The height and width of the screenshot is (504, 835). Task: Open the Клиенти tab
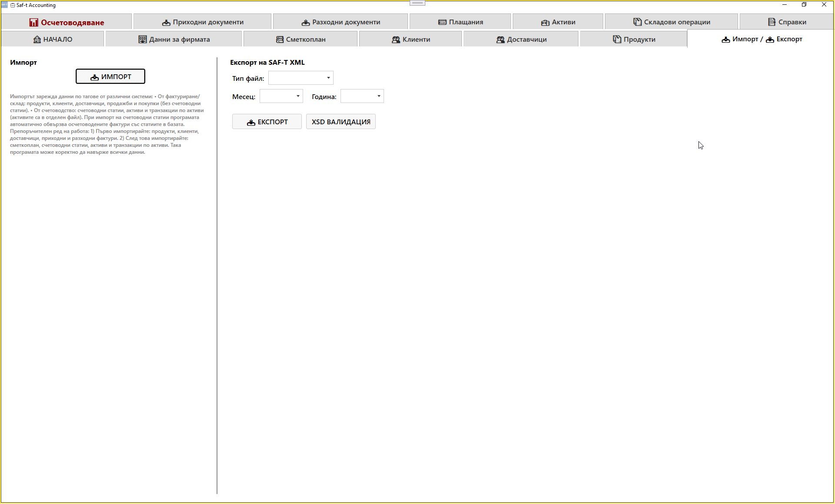click(411, 39)
